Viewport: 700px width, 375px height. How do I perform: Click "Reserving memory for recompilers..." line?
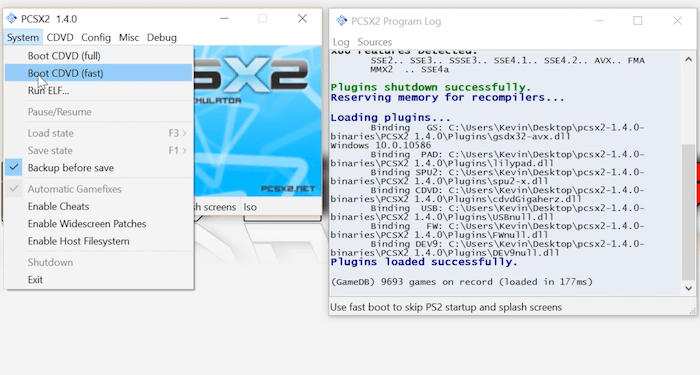pyautogui.click(x=447, y=97)
